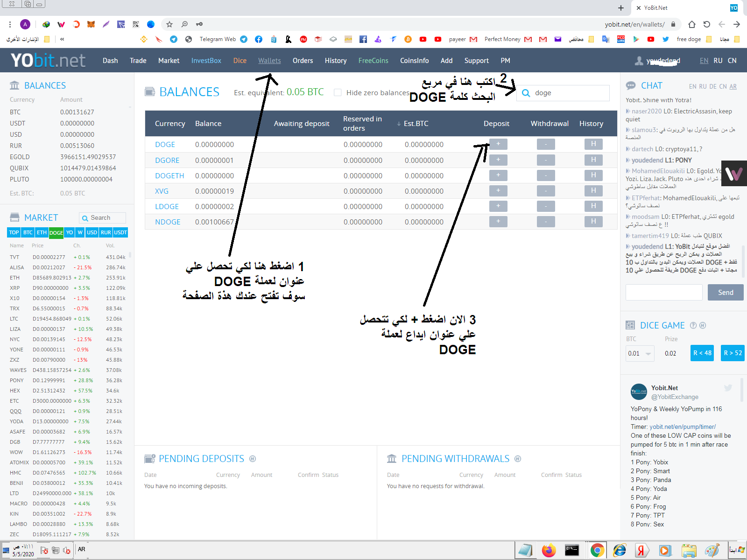Click the Firefox icon in the taskbar
The width and height of the screenshot is (747, 560).
(x=549, y=551)
